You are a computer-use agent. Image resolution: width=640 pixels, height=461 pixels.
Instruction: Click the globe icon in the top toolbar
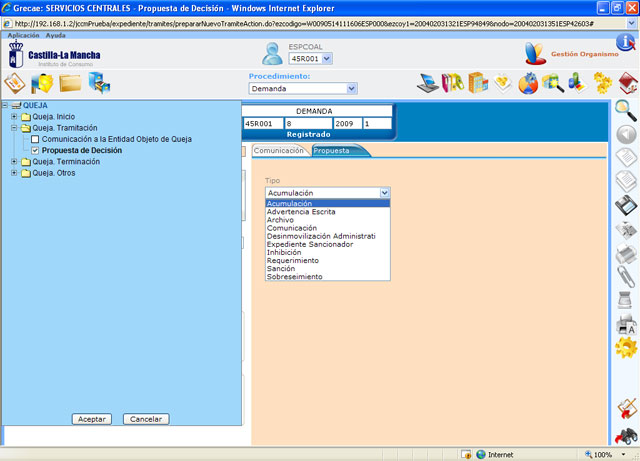pos(528,83)
